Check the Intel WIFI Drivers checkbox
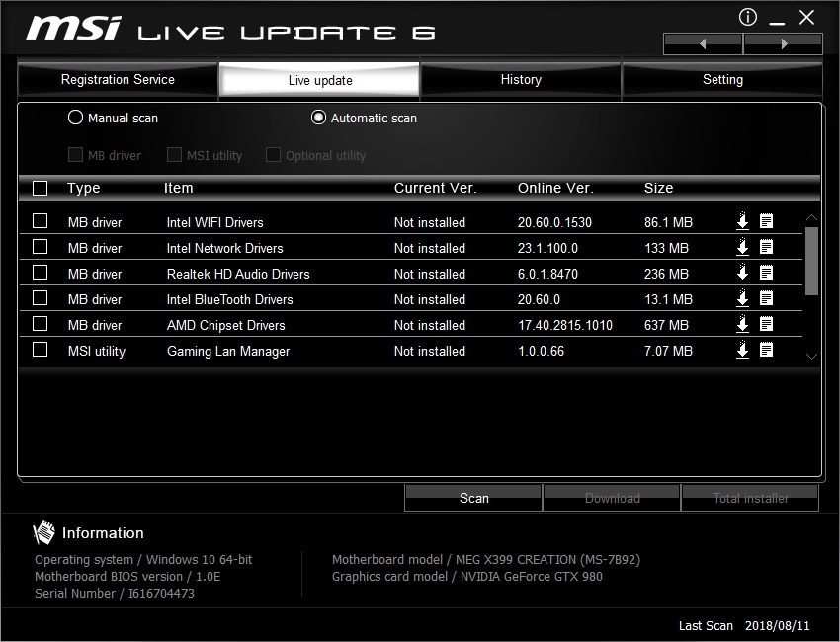 pos(41,221)
